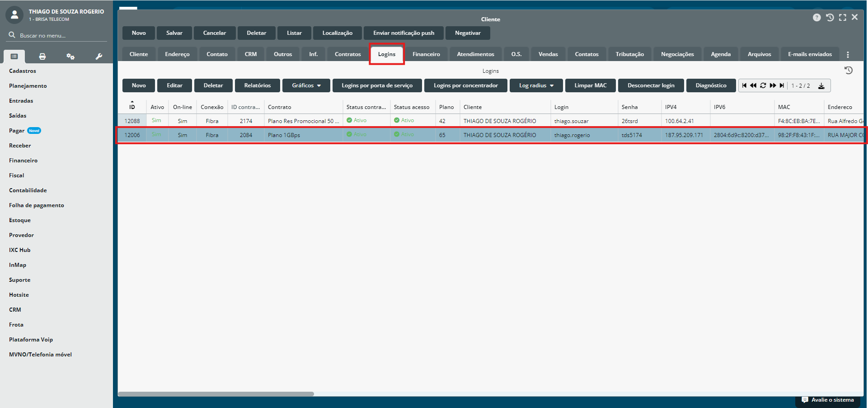Go to last page of logins
The height and width of the screenshot is (408, 868).
(782, 85)
